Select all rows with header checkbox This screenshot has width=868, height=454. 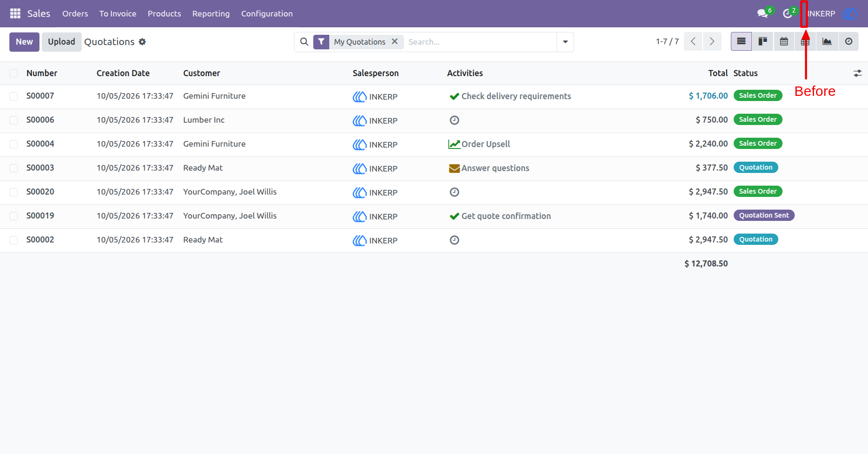[14, 73]
